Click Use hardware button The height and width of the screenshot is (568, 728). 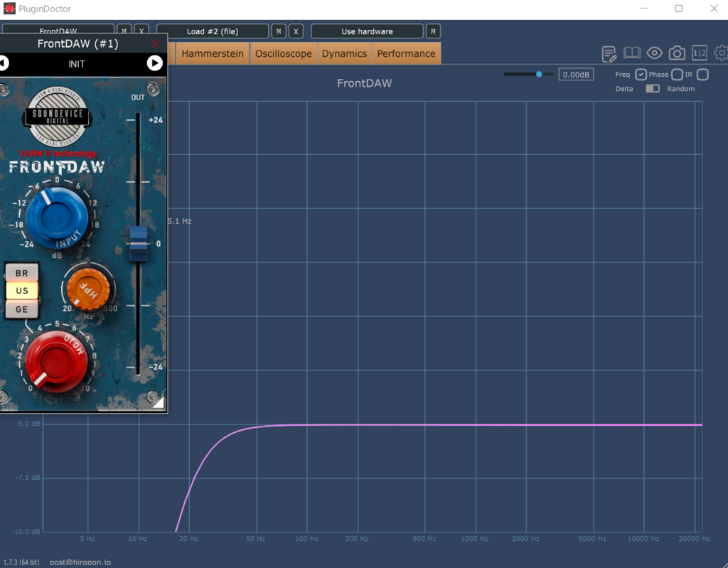tap(368, 31)
